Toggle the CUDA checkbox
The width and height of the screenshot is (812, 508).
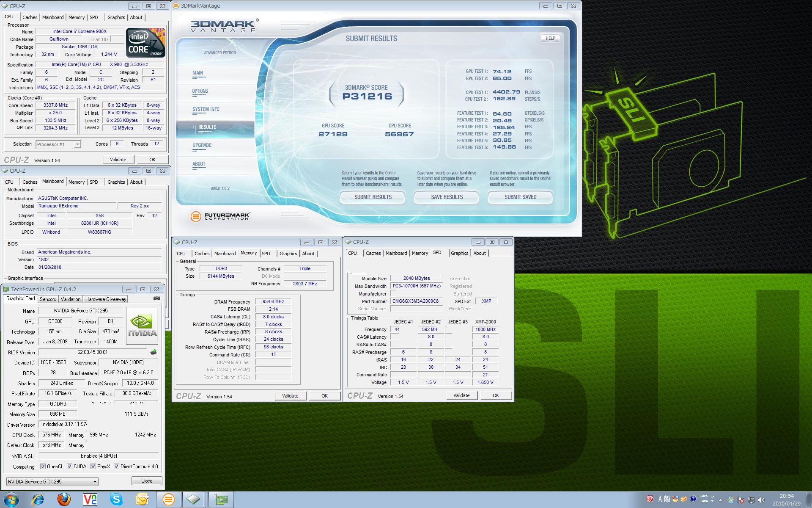69,467
